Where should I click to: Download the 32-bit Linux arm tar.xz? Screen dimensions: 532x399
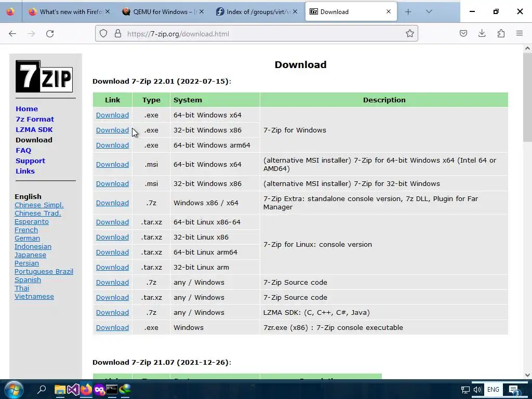(x=112, y=268)
